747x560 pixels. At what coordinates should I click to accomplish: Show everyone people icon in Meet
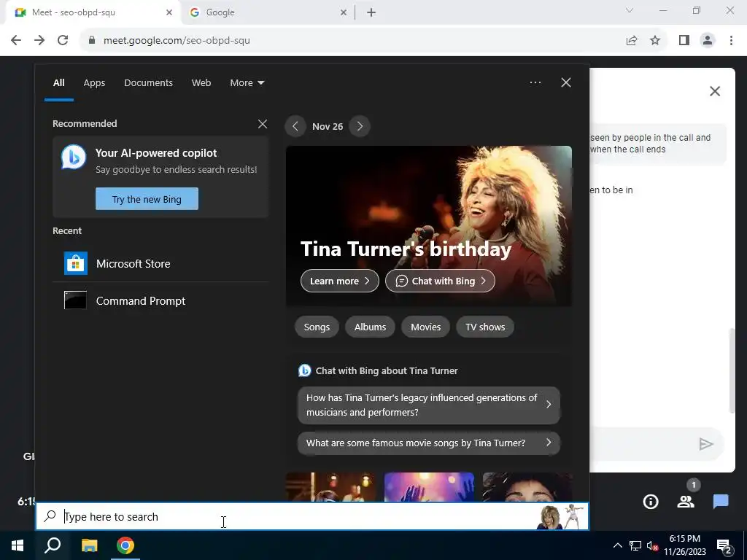(x=686, y=502)
